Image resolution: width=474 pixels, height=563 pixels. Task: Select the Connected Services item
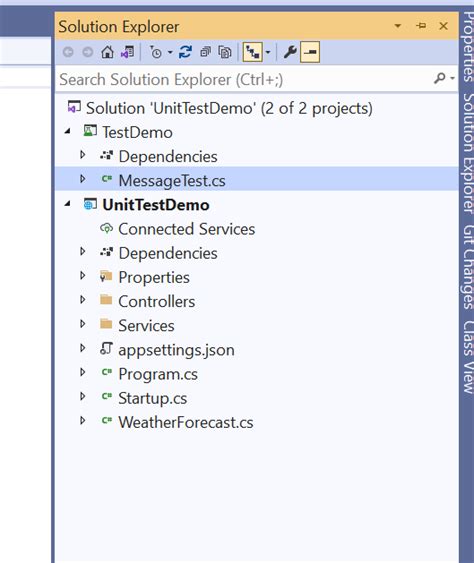[x=187, y=229]
